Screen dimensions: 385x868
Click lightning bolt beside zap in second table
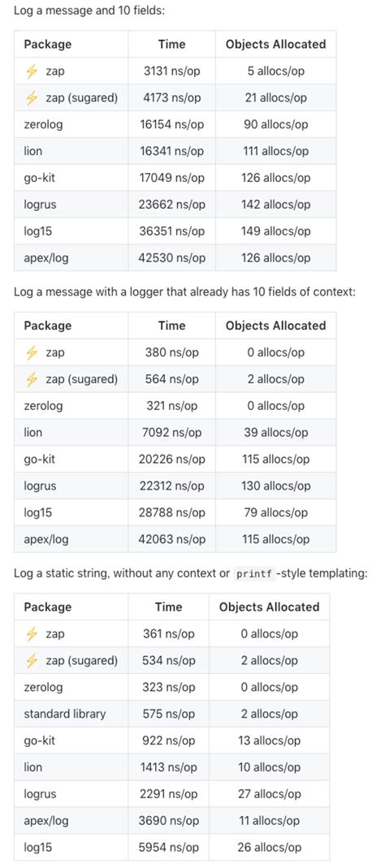pos(32,352)
